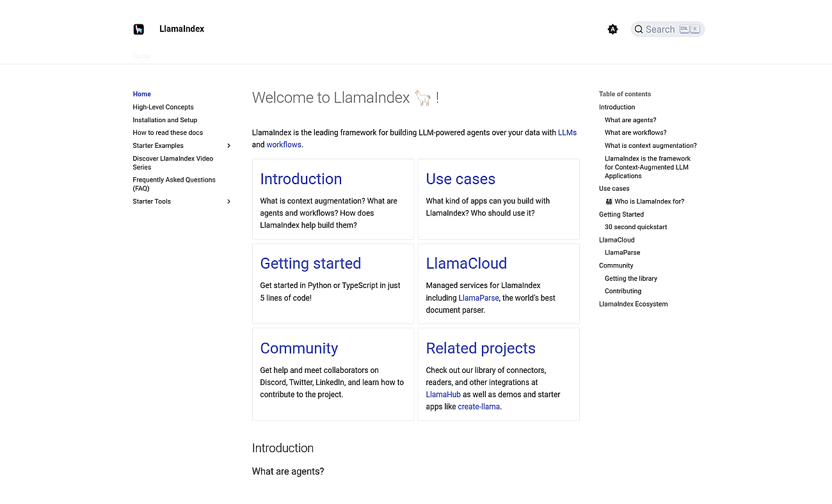832x504 pixels.
Task: Click the "Table of contents" label
Action: (625, 94)
